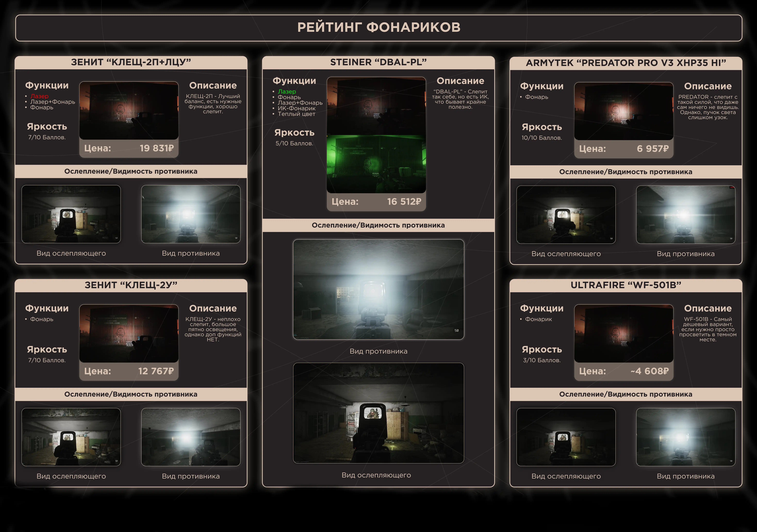The width and height of the screenshot is (757, 532).
Task: View WF-501B "Вид противника" screenshot
Action: click(686, 437)
